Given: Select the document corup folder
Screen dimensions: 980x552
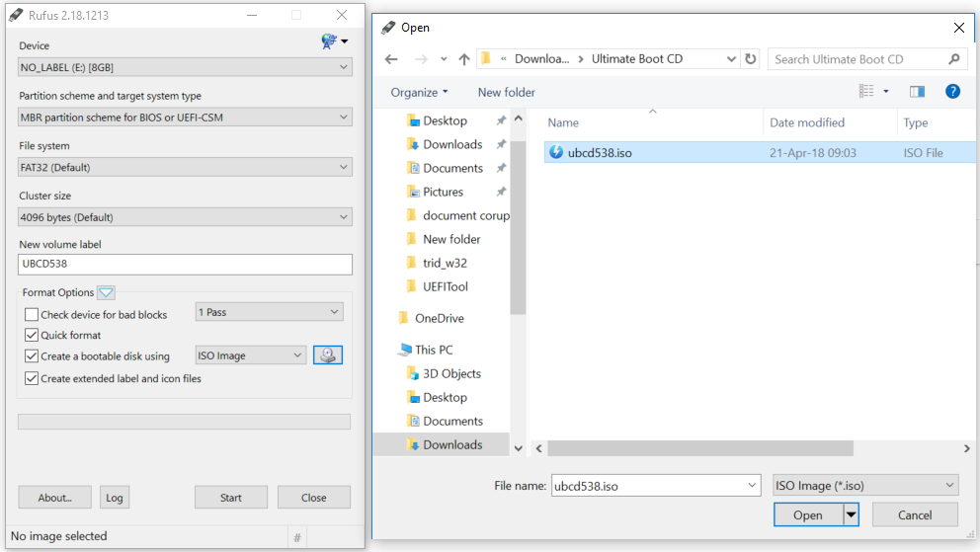Looking at the screenshot, I should tap(465, 215).
